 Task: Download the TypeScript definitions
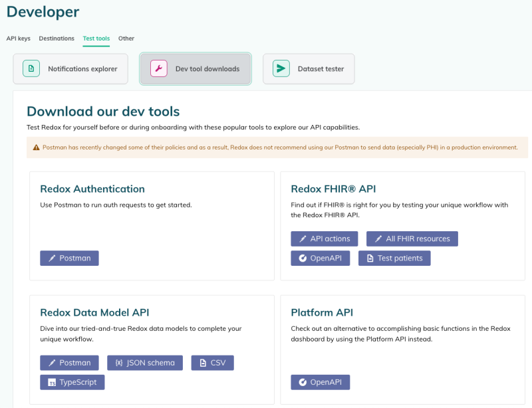(72, 382)
